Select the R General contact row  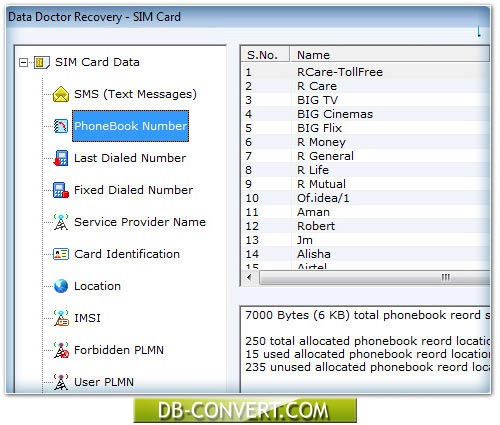pos(365,156)
